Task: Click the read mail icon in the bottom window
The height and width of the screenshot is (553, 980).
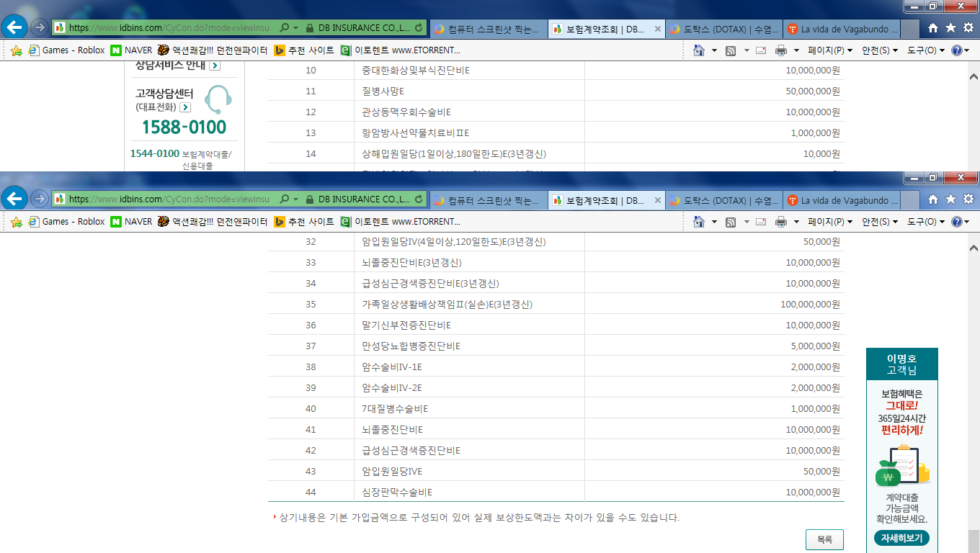Action: (x=761, y=222)
